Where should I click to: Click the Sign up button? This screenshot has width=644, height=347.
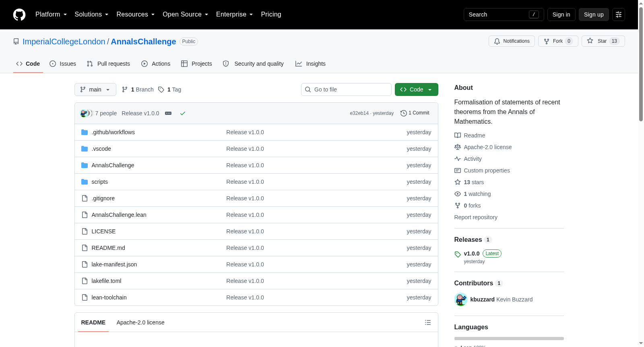pos(594,15)
